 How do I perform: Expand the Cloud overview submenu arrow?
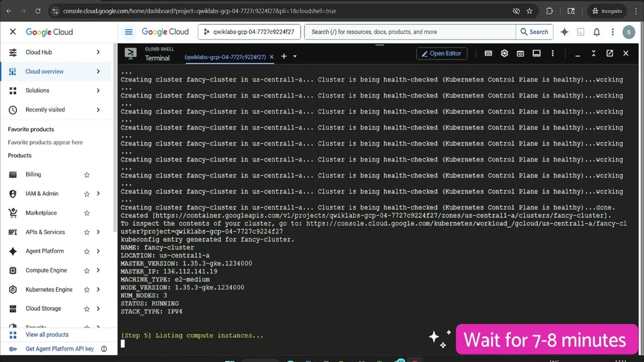coord(98,71)
